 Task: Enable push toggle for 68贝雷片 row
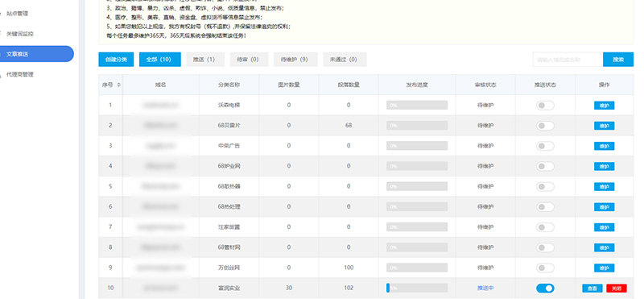pyautogui.click(x=545, y=126)
